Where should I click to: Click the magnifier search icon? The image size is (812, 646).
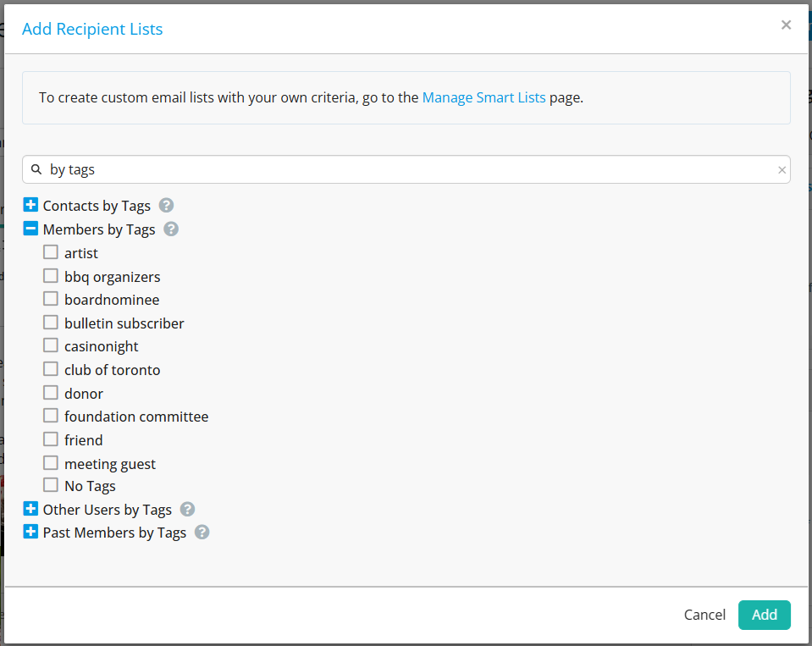tap(36, 170)
